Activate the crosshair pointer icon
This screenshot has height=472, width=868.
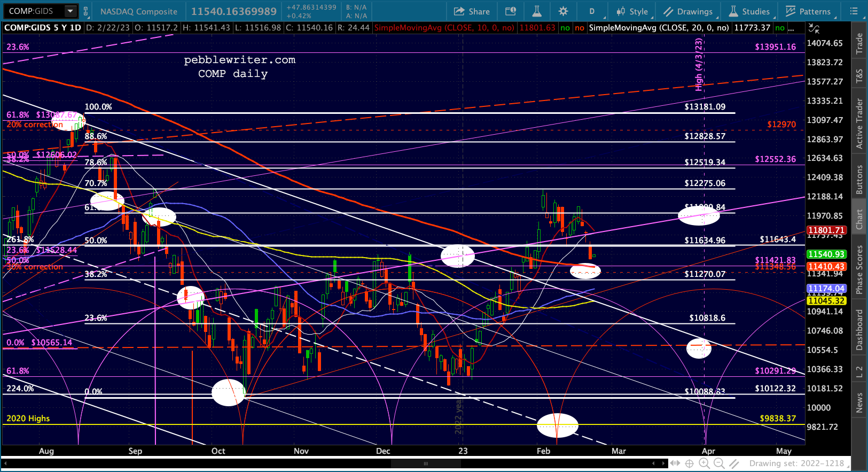coord(690,463)
